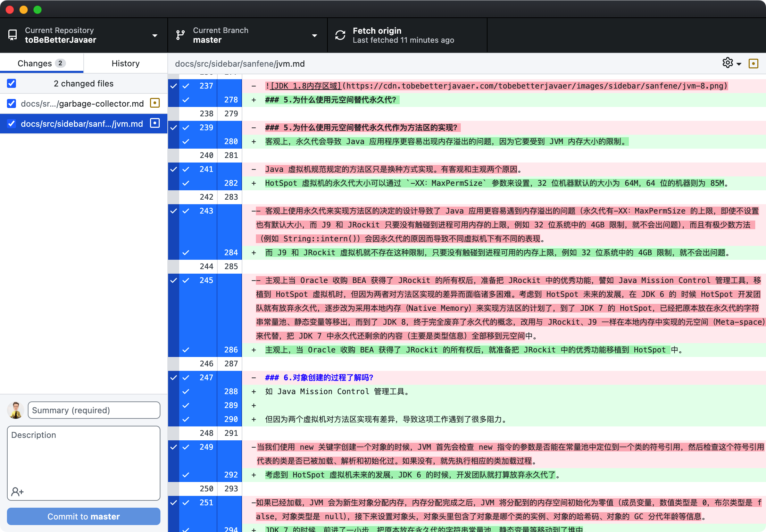Toggle the staging checkbox on diff line 237
Image resolution: width=766 pixels, height=532 pixels.
(x=186, y=86)
